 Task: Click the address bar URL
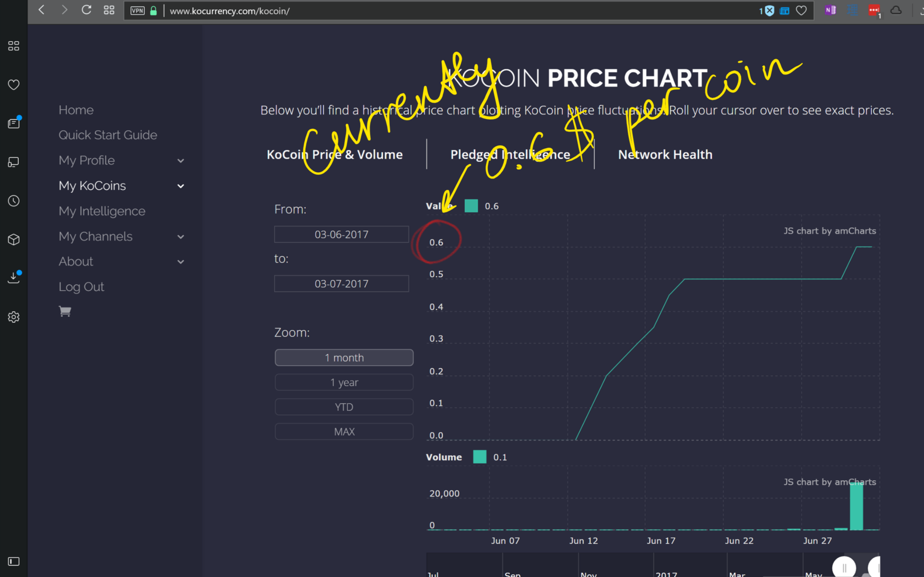(230, 11)
